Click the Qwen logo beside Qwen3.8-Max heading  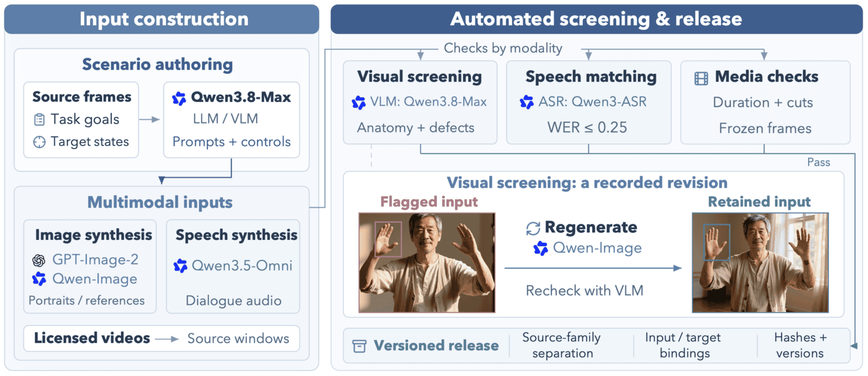pyautogui.click(x=179, y=99)
